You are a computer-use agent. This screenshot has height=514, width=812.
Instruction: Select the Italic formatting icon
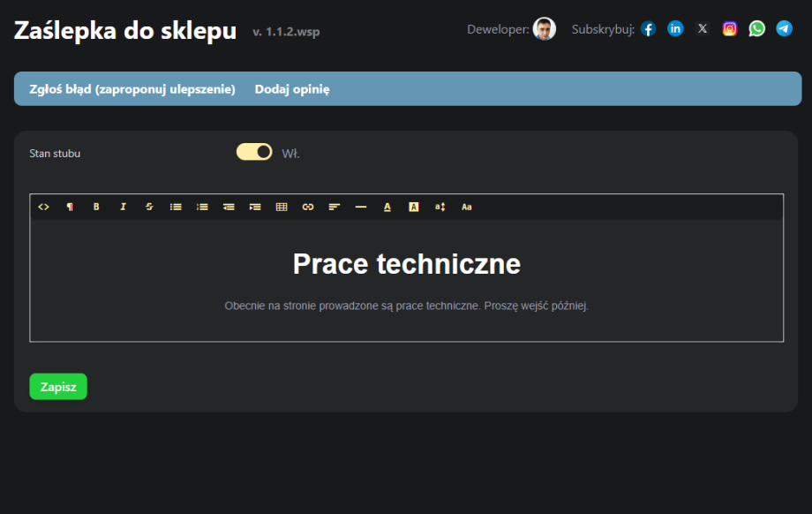point(123,207)
